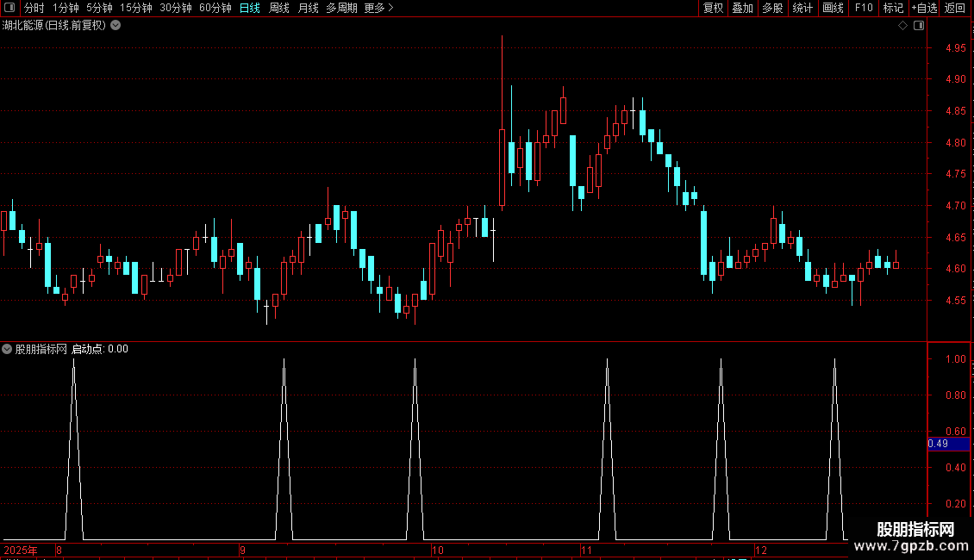Open 统计 statistics tool
This screenshot has width=974, height=560.
[x=802, y=8]
